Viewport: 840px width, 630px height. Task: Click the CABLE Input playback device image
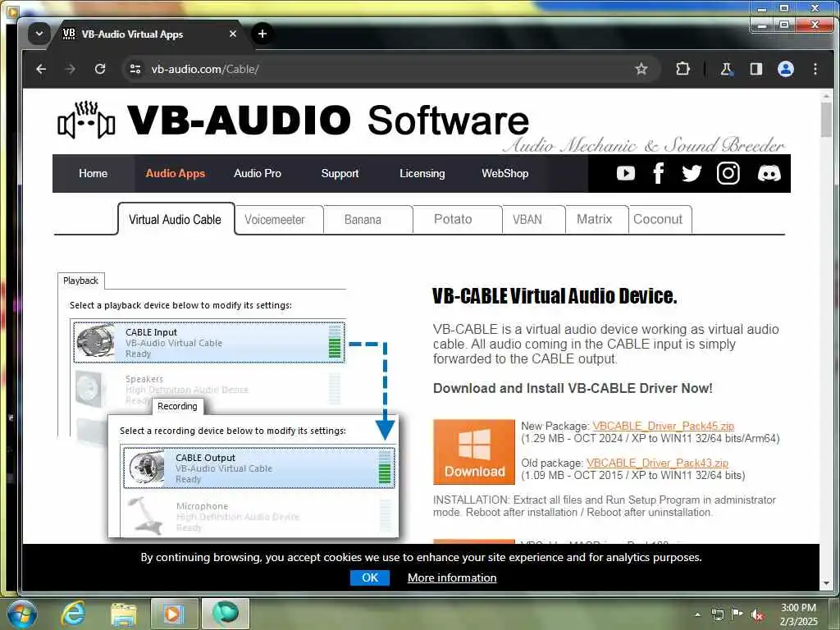(x=96, y=342)
